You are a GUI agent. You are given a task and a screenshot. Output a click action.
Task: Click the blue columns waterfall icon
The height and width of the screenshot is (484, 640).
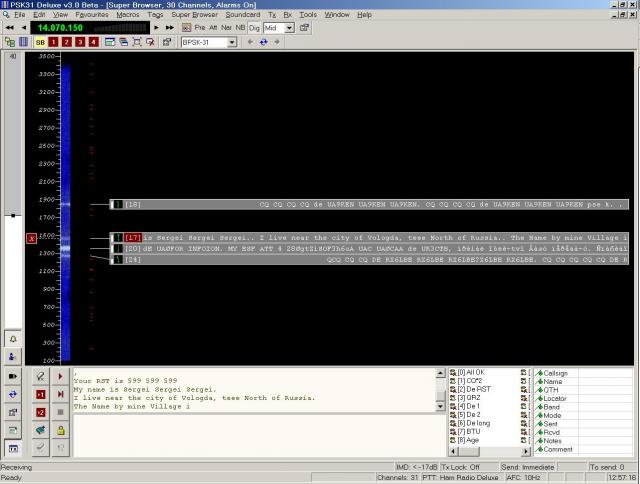point(23,42)
